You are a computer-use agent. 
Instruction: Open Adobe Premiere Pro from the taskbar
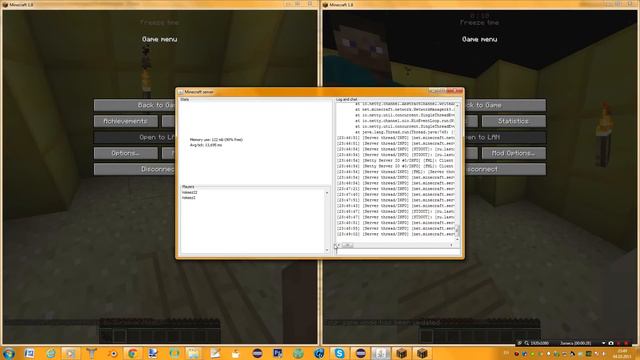click(278, 353)
